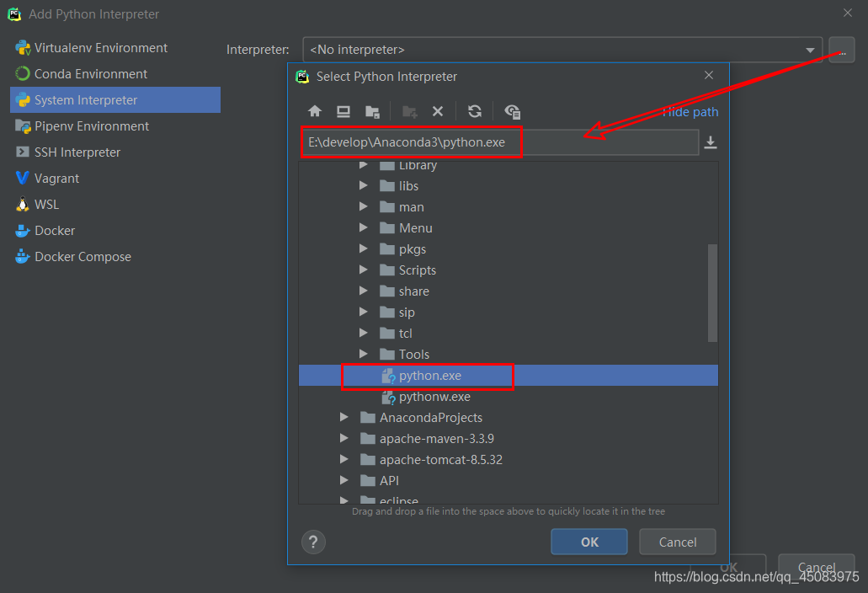
Task: Choose Pipenv Environment in sidebar
Action: 115,126
